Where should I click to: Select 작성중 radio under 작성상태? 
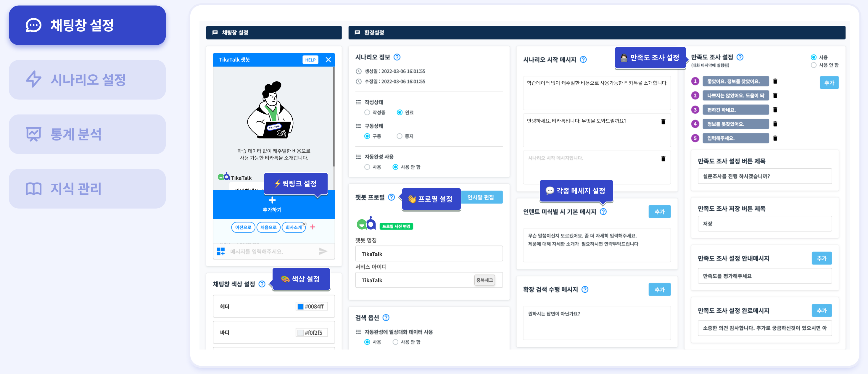click(x=367, y=112)
